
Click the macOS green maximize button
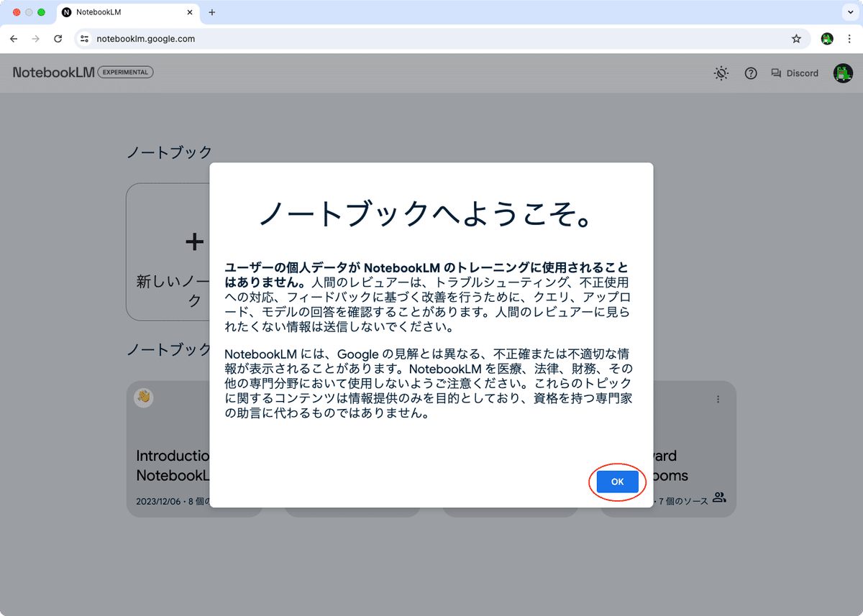tap(41, 12)
